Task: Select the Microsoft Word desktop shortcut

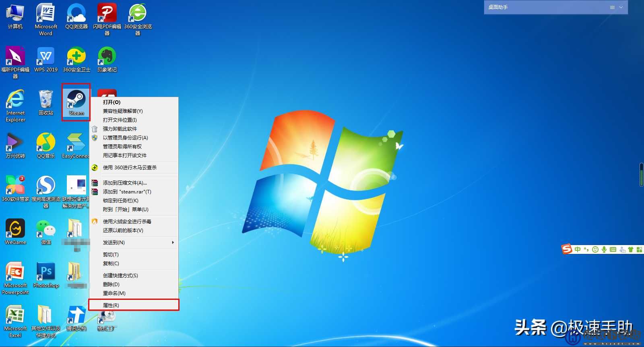Action: [45, 20]
